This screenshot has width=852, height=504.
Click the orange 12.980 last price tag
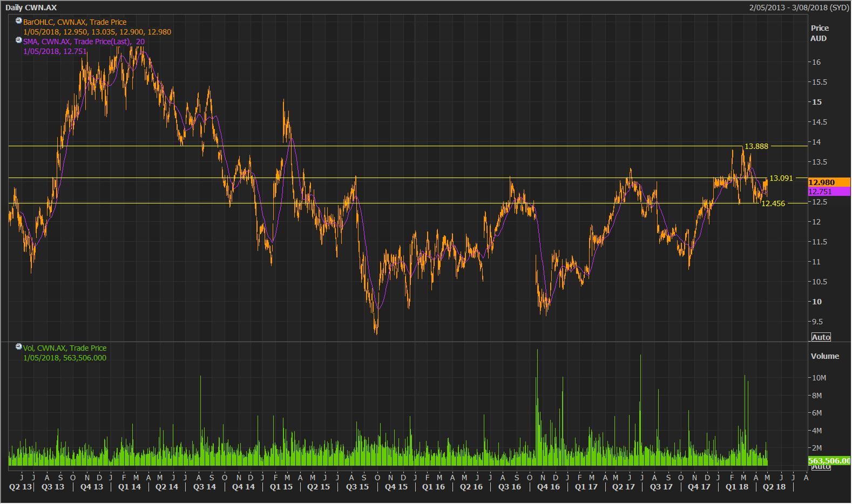[x=829, y=182]
